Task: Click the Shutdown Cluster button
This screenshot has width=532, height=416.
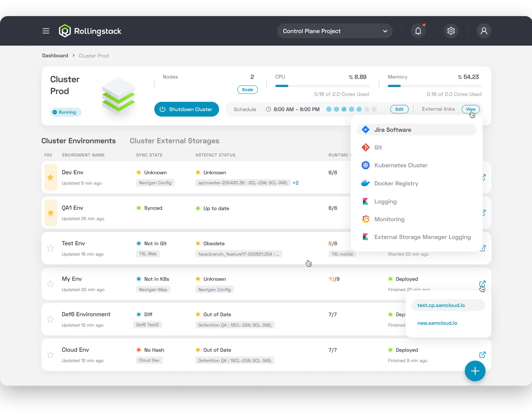Action: (x=187, y=109)
